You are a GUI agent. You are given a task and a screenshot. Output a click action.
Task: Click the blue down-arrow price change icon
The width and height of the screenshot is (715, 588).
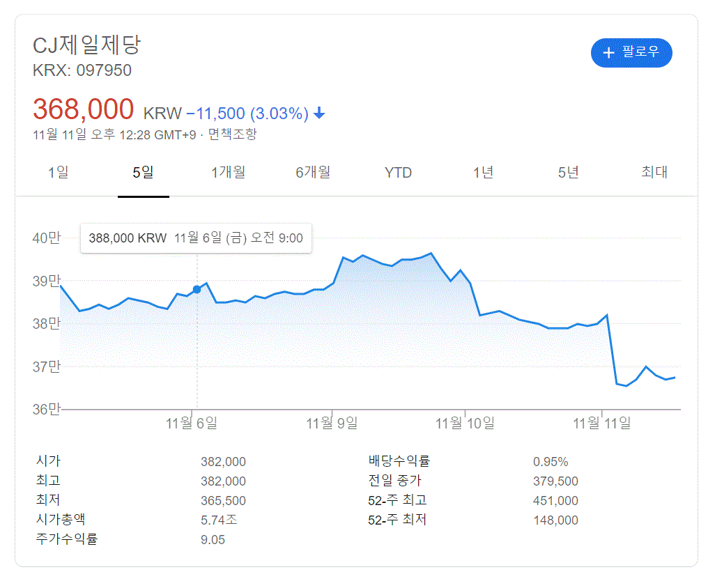tap(319, 114)
